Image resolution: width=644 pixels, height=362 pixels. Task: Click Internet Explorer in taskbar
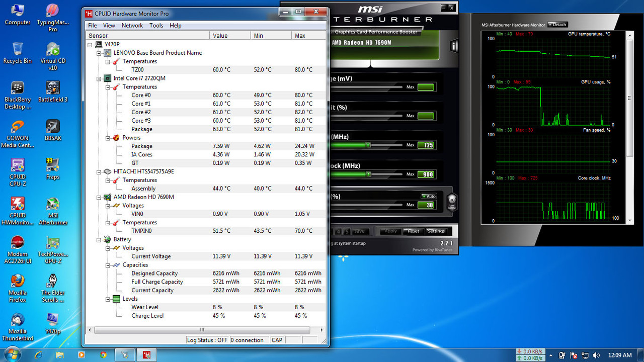point(38,354)
